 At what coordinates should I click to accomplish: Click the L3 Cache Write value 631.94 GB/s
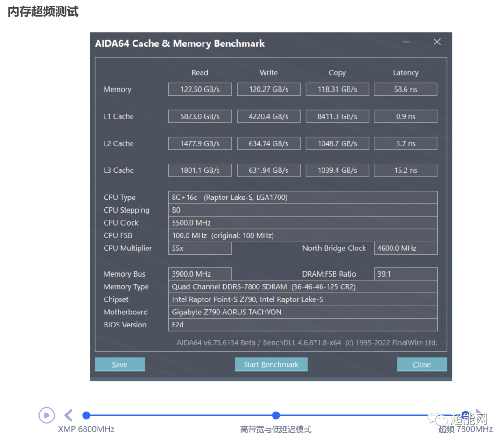click(269, 170)
